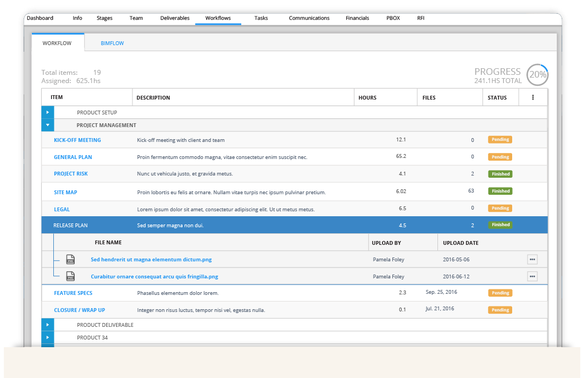
Task: Click Pending status badge for Closure / Wrap Up
Action: pyautogui.click(x=500, y=310)
